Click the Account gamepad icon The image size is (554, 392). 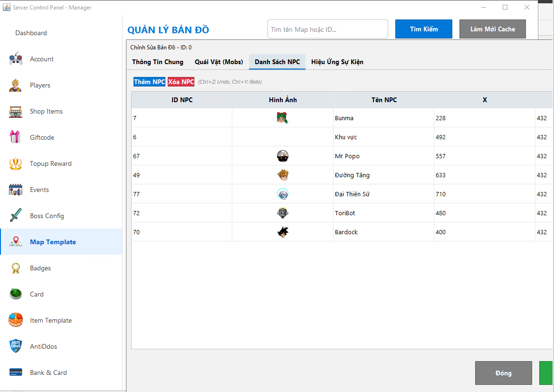(16, 58)
